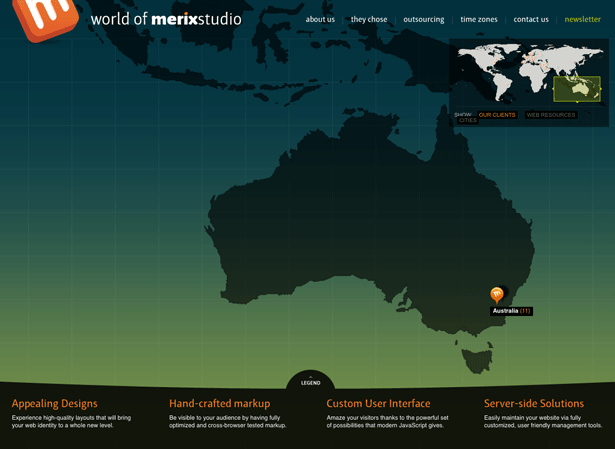Go to the Outsourcing page
This screenshot has width=615, height=449.
tap(424, 19)
